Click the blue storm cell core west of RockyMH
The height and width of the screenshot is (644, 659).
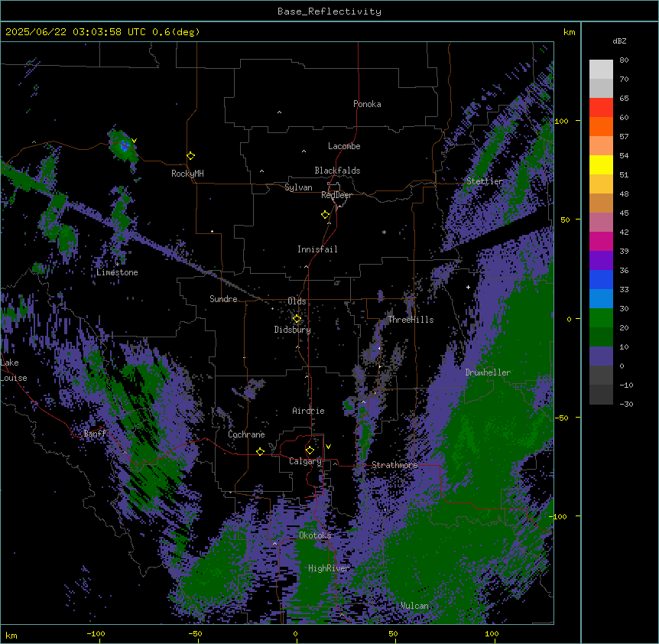tap(125, 146)
